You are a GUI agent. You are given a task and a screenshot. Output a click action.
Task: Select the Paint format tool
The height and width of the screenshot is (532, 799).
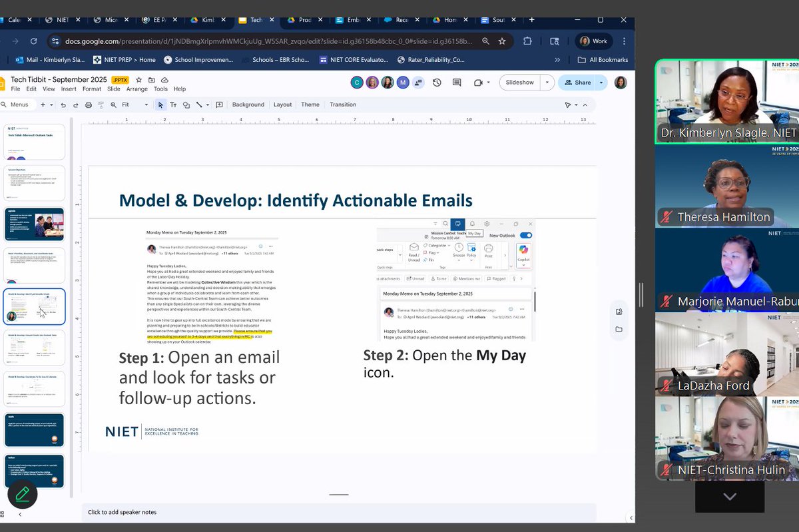[x=101, y=105]
